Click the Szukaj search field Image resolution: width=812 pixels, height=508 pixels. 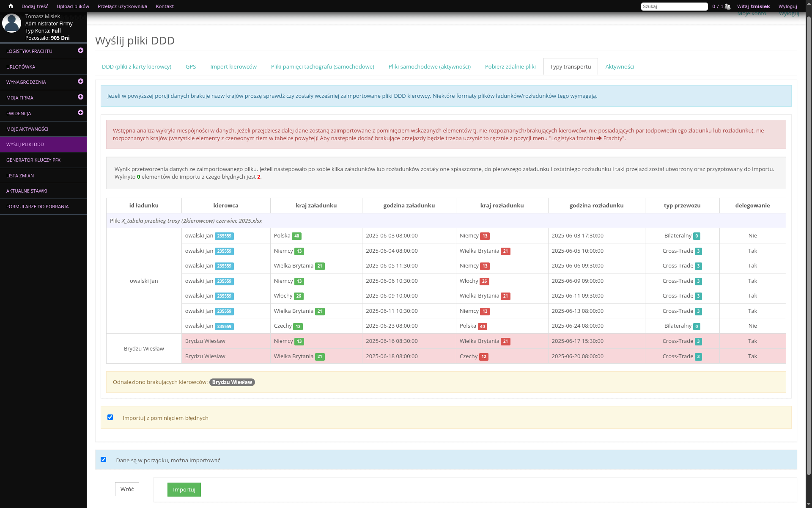674,6
